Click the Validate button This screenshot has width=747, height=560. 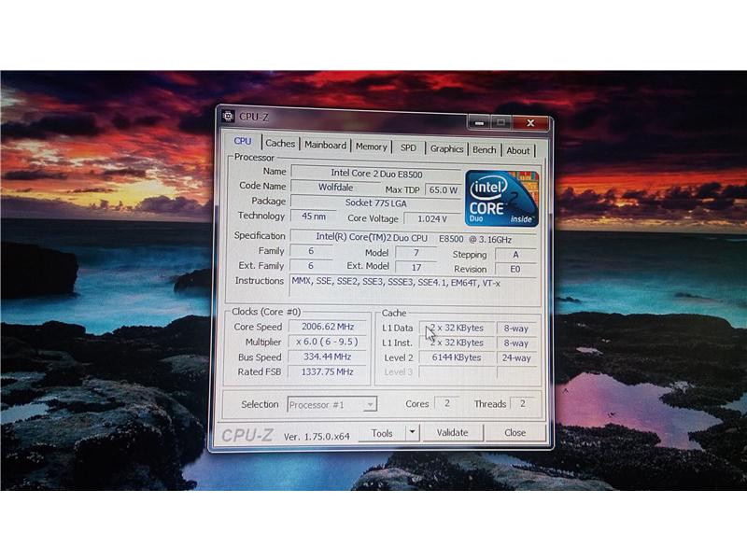click(452, 432)
